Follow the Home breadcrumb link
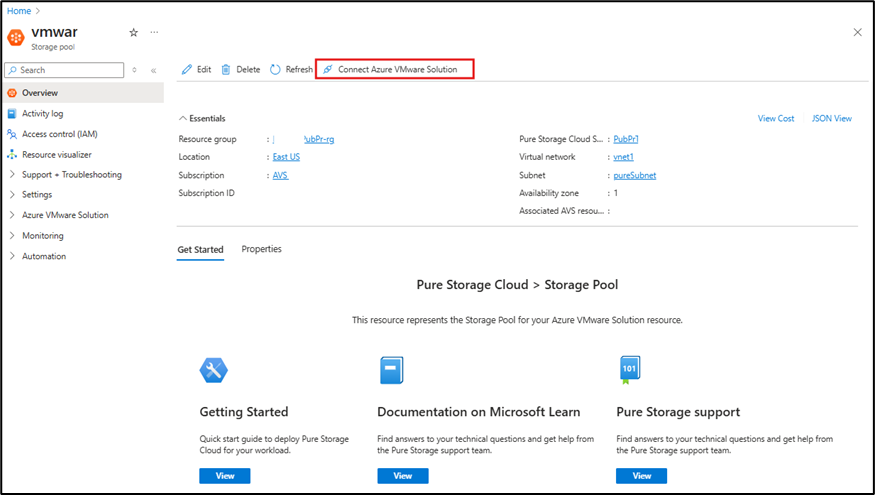This screenshot has width=875, height=495. 19,11
